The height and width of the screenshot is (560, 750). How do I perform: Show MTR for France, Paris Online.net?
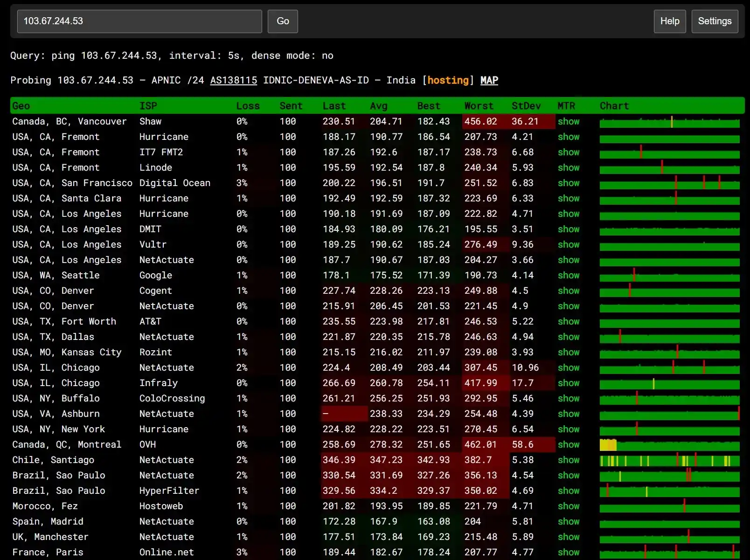569,552
